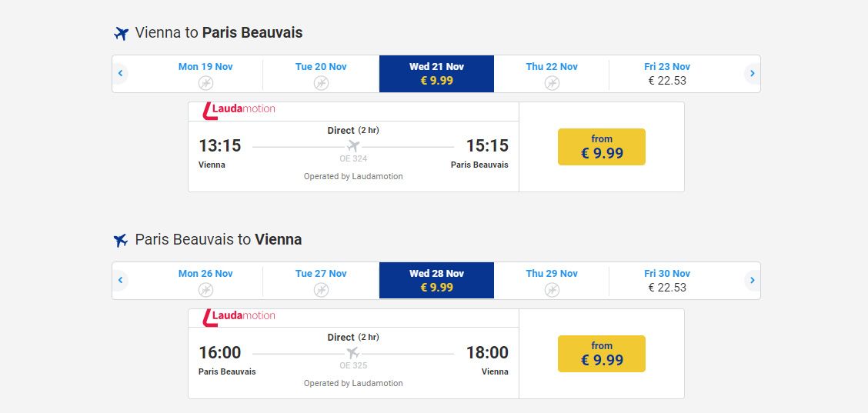This screenshot has width=868, height=413.
Task: Click the no-flight icon under Mon 26 Nov
Action: click(x=205, y=290)
